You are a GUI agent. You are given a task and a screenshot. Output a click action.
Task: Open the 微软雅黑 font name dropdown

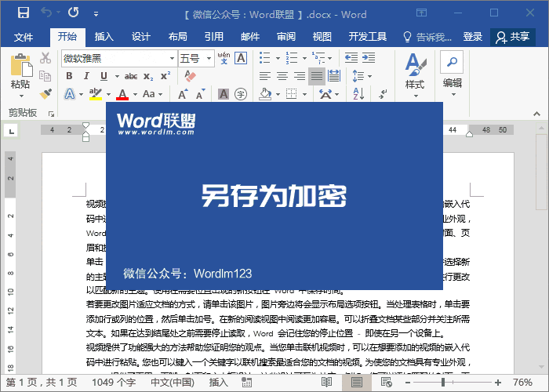[x=172, y=59]
